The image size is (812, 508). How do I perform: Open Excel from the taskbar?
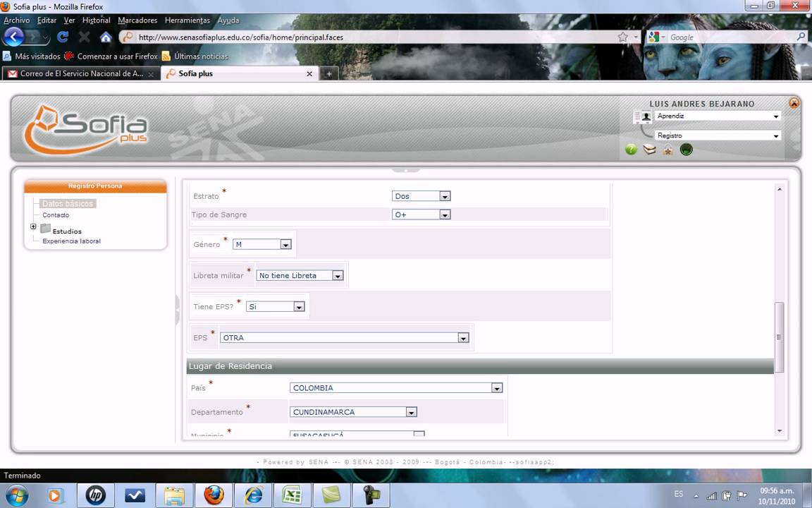click(292, 495)
